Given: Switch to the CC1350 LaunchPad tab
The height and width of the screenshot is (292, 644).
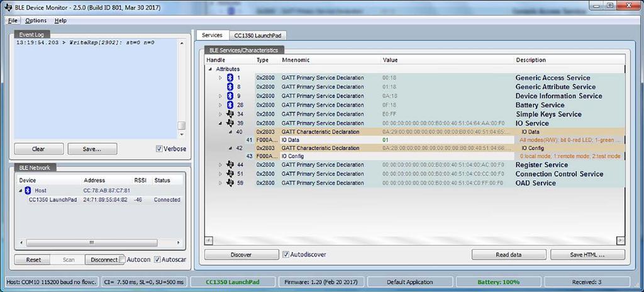Looking at the screenshot, I should pyautogui.click(x=257, y=35).
